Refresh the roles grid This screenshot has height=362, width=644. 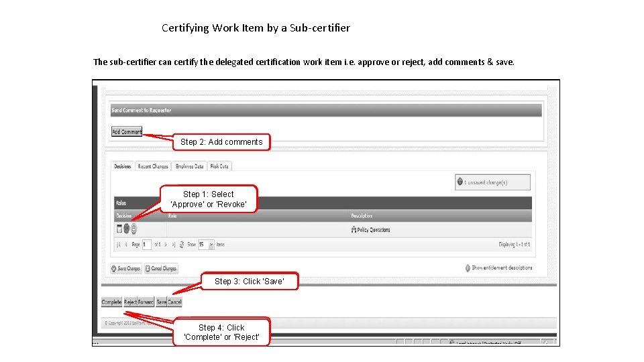click(x=182, y=245)
